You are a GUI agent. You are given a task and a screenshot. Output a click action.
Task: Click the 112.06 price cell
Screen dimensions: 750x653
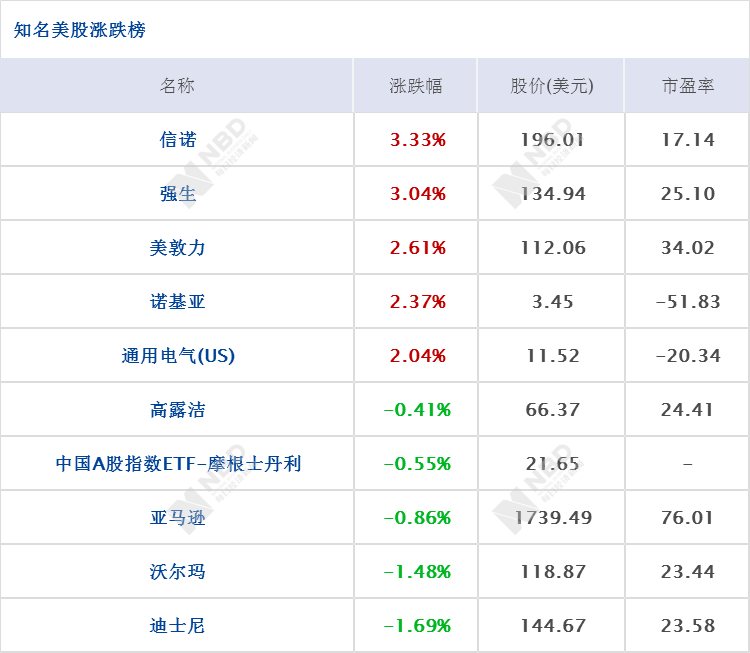(x=552, y=248)
